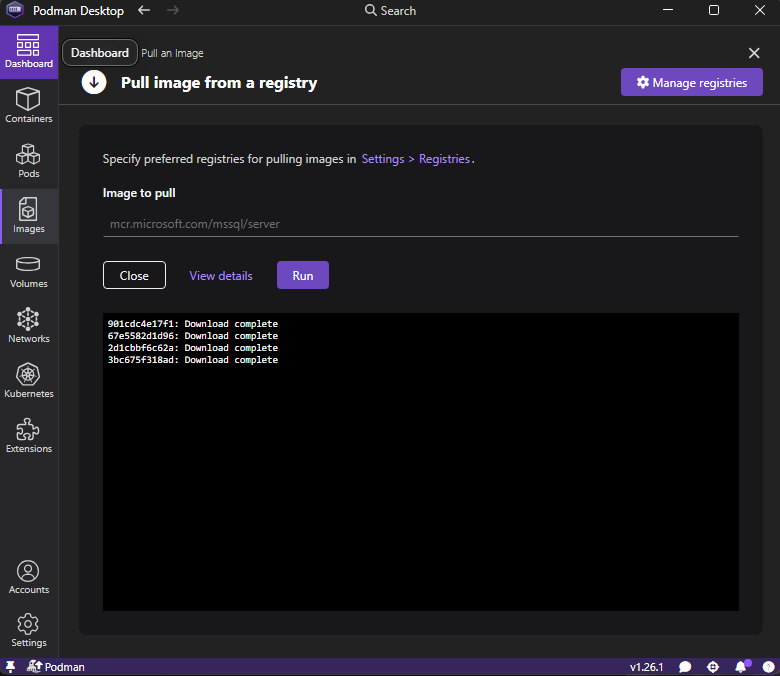Click the 67e5582d1d96 download line
Screen dimensions: 780x676
[193, 336]
